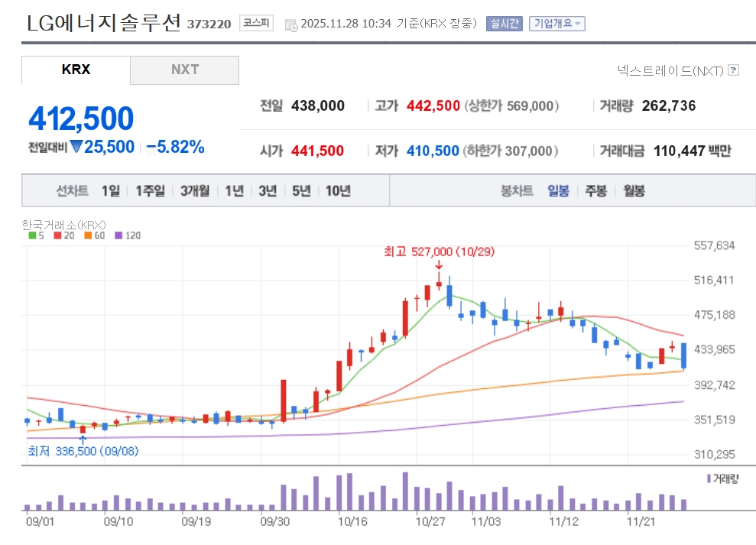Select the 1주일 line chart period
The width and height of the screenshot is (756, 545).
tap(150, 191)
